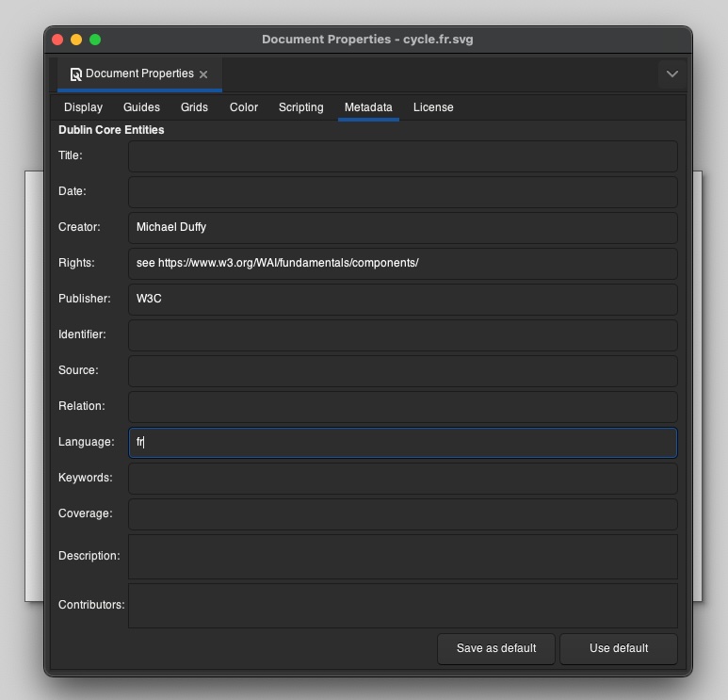Click into the Title field

402,156
